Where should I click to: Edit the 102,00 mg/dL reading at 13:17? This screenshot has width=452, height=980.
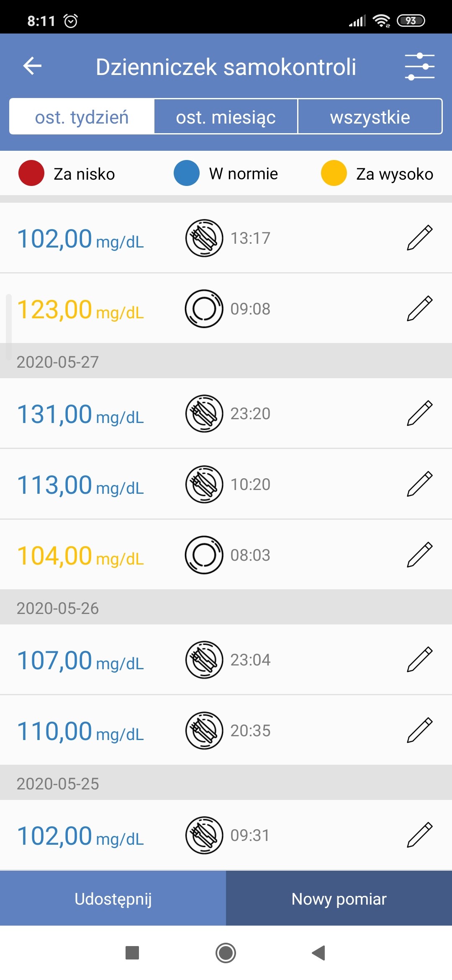[419, 238]
